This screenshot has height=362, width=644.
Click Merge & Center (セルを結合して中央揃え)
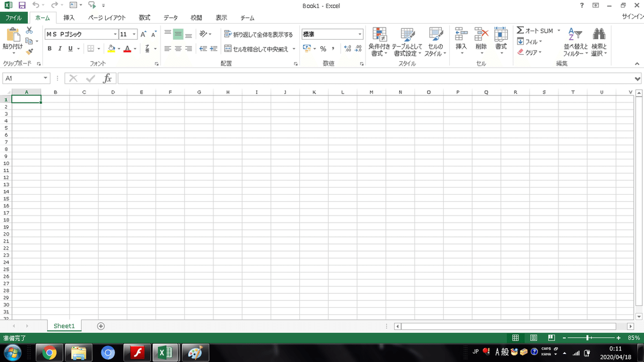(x=257, y=49)
